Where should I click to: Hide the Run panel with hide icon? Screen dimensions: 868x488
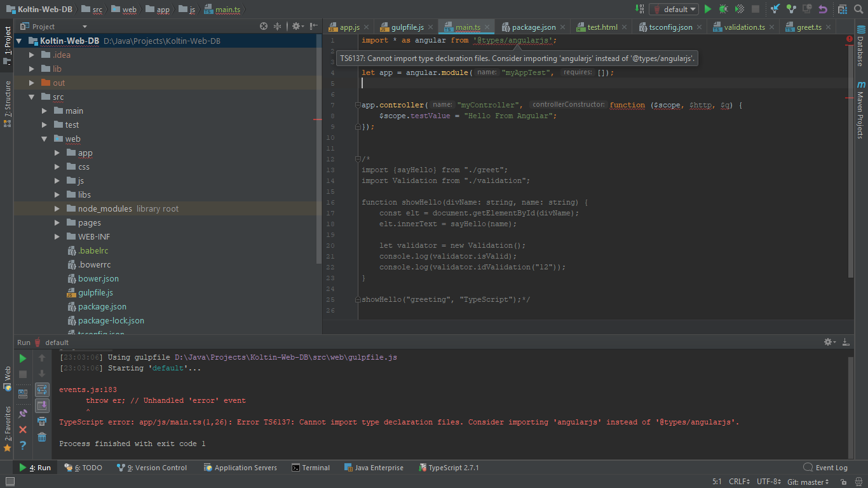pos(846,342)
